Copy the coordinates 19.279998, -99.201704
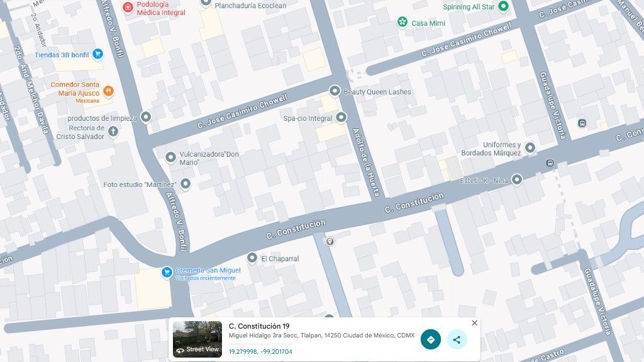The height and width of the screenshot is (362, 644). pos(260,352)
